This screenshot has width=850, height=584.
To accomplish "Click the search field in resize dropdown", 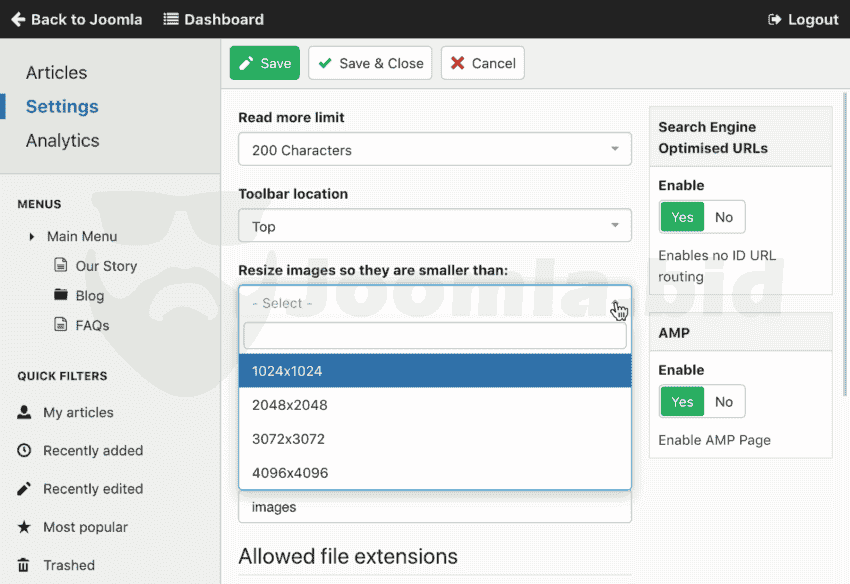I will [434, 336].
